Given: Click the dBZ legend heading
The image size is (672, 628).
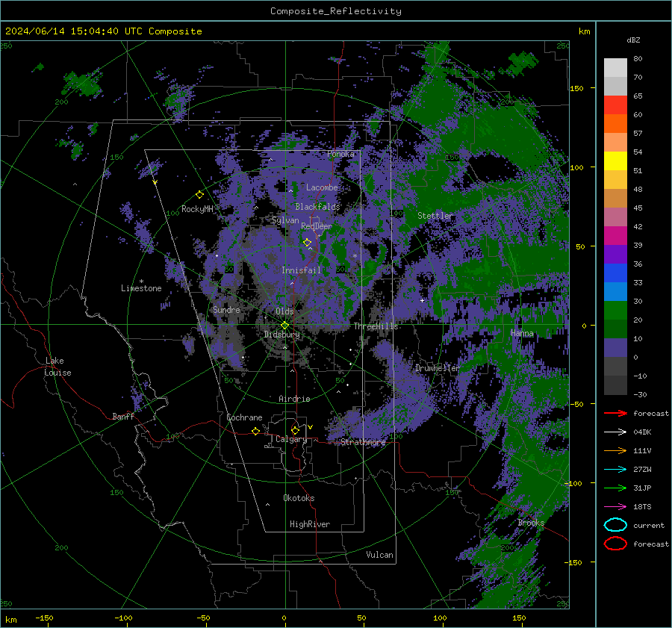Looking at the screenshot, I should 633,40.
